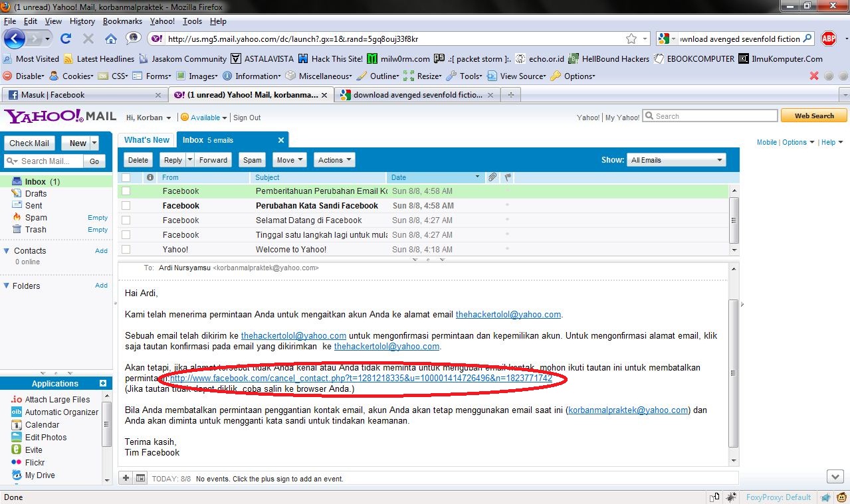Start search with the magnifier icon
The width and height of the screenshot is (850, 504).
click(807, 39)
